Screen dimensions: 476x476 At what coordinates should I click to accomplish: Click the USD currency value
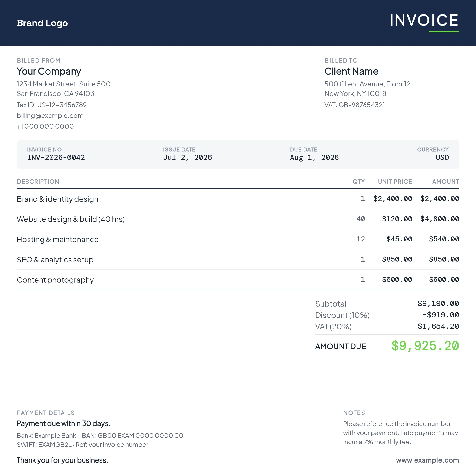pyautogui.click(x=442, y=157)
